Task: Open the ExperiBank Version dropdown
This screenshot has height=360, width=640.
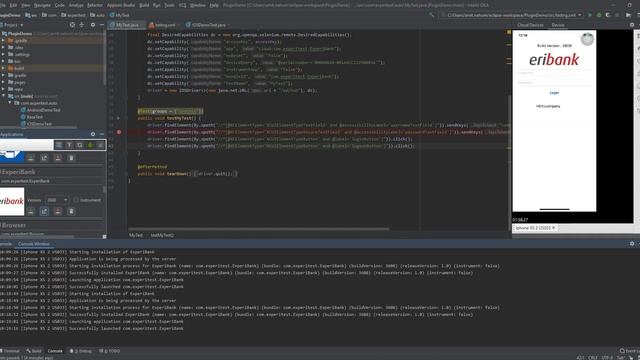Action: (57, 200)
